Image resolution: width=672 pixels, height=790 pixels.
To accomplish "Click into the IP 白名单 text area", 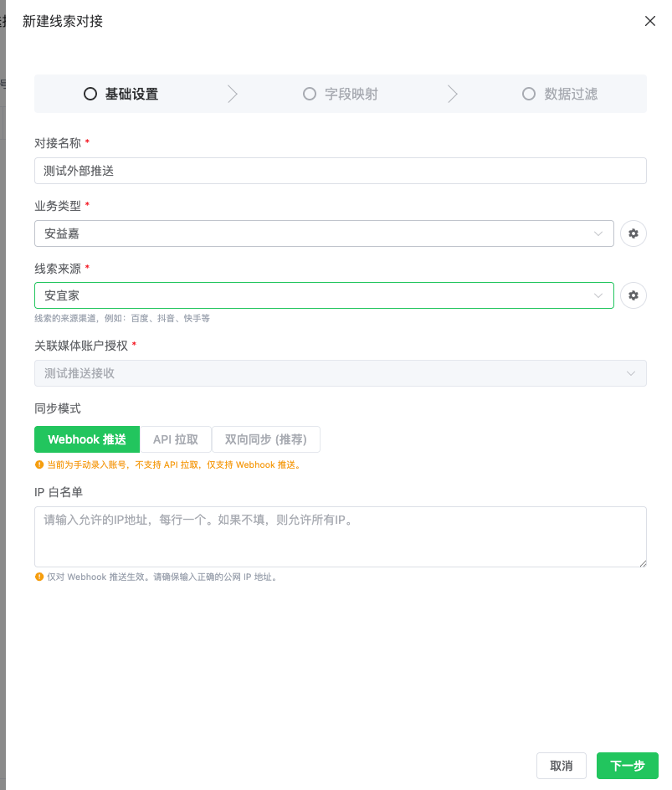I will point(341,537).
